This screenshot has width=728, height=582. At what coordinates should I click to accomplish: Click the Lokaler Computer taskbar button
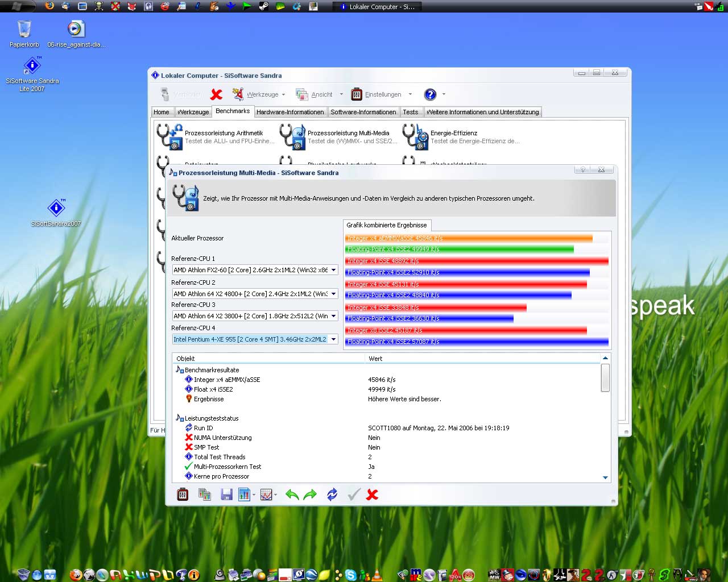378,6
